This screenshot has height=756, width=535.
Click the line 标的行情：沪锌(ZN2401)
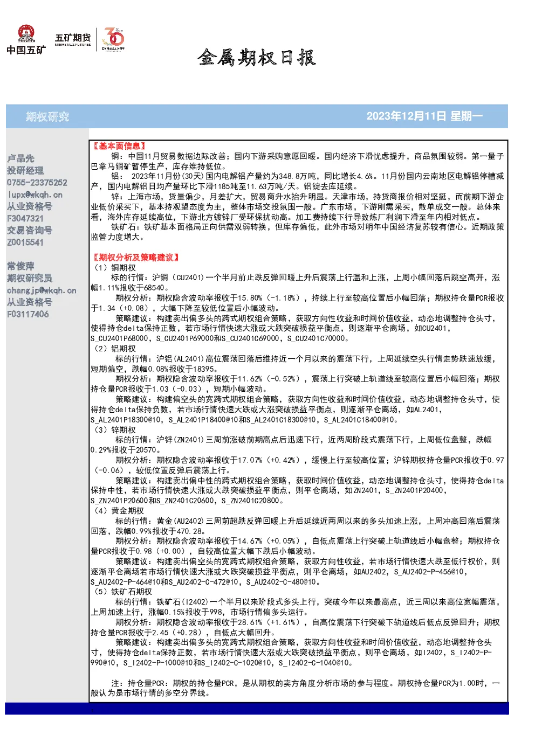292,445
